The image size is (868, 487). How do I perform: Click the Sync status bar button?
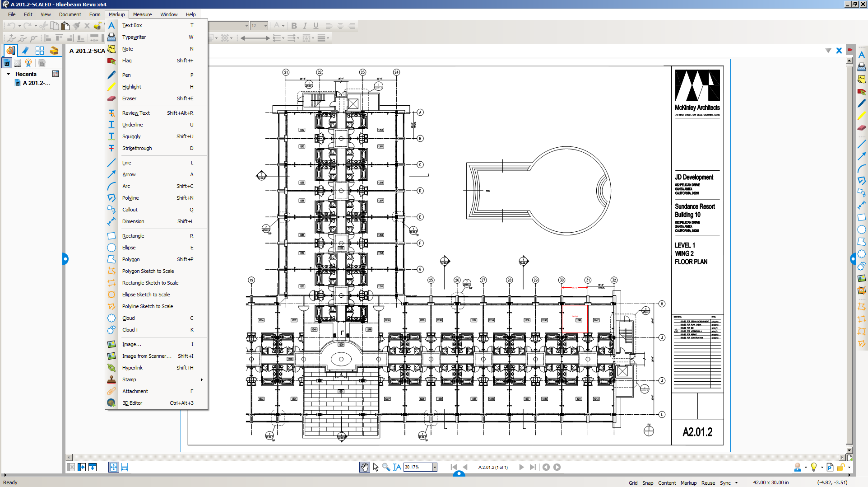[725, 483]
